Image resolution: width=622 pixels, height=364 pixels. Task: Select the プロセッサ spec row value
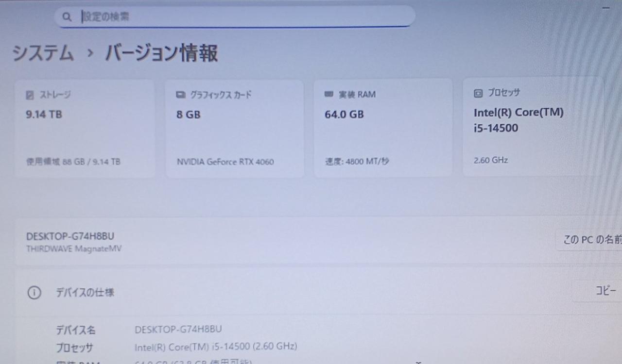pos(216,347)
